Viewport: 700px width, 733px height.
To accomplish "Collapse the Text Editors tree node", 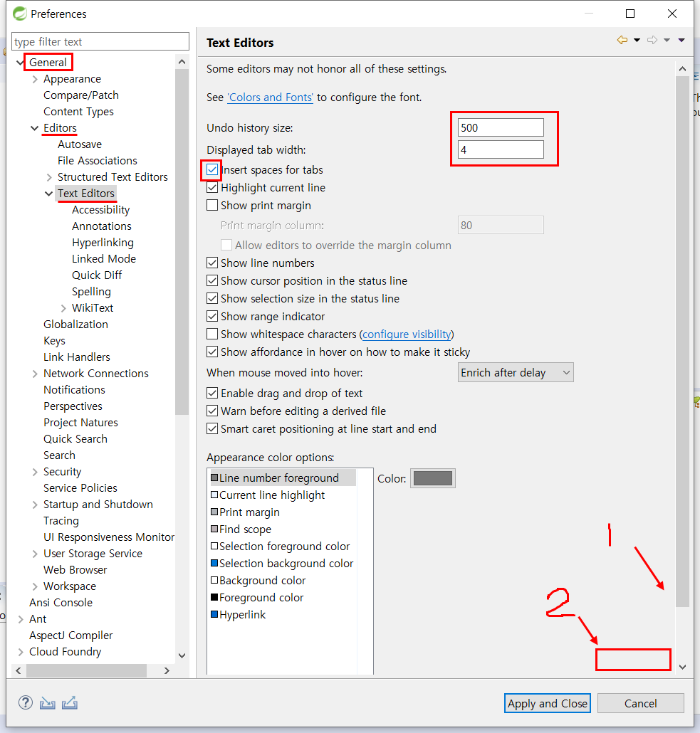I will 48,194.
